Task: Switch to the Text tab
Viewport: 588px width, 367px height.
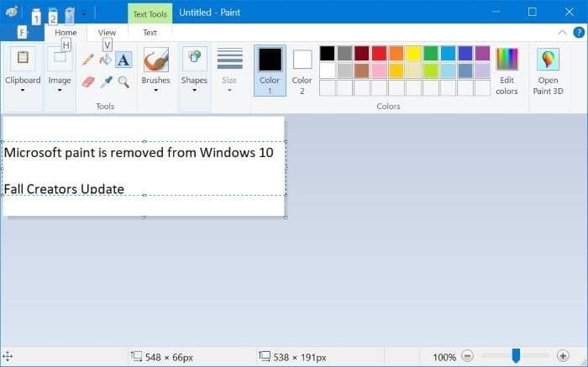Action: [150, 33]
